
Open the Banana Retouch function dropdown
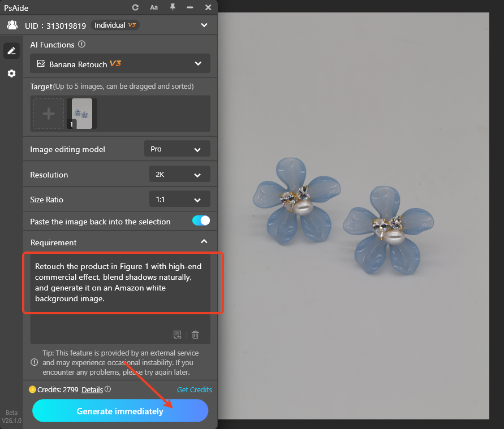point(198,63)
